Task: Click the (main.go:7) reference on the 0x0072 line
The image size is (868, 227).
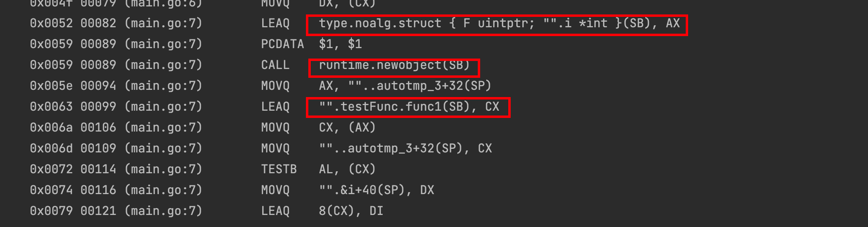Action: tap(163, 169)
